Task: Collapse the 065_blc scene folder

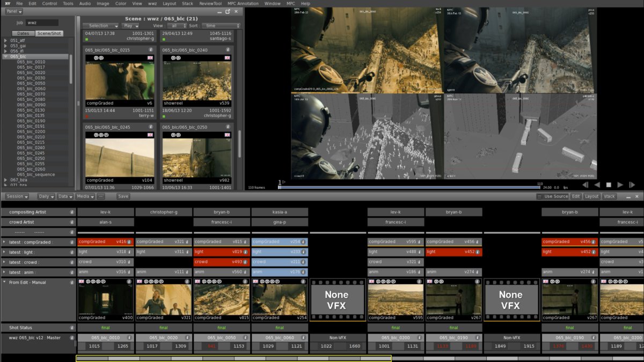Action: pos(5,56)
